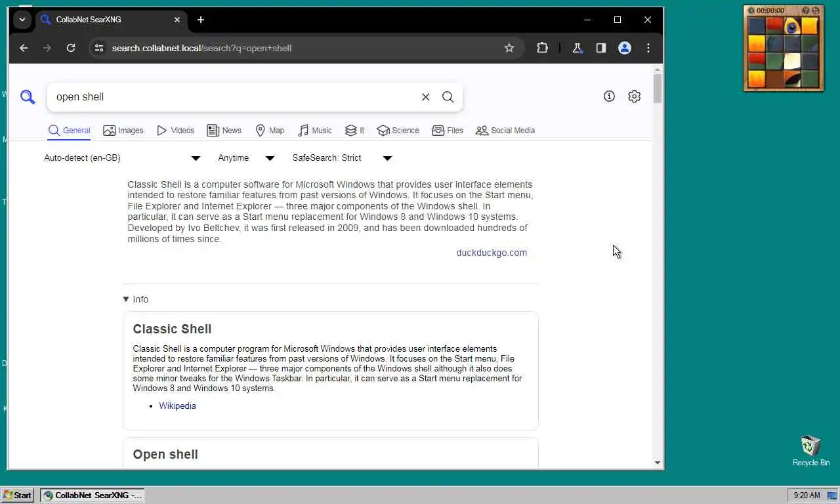Image resolution: width=840 pixels, height=504 pixels.
Task: Open the Auto-detect (en-GB) language dropdown
Action: click(122, 158)
